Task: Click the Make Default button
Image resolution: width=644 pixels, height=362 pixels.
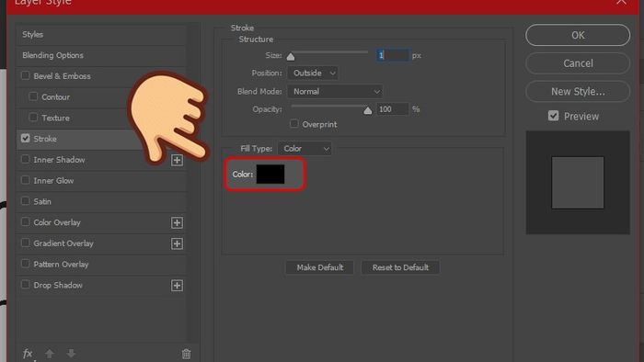Action: click(x=320, y=267)
